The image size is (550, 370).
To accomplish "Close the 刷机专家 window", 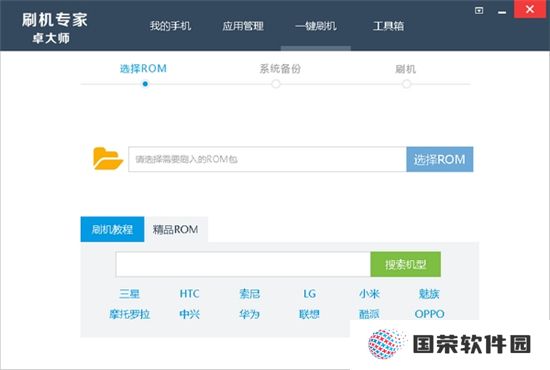I will [x=530, y=9].
